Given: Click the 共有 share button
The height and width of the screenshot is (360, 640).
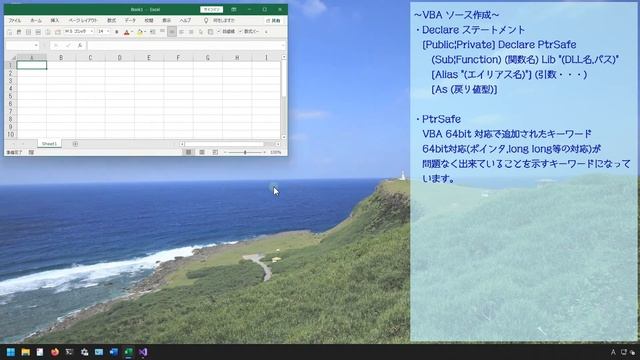Looking at the screenshot, I should pyautogui.click(x=273, y=20).
